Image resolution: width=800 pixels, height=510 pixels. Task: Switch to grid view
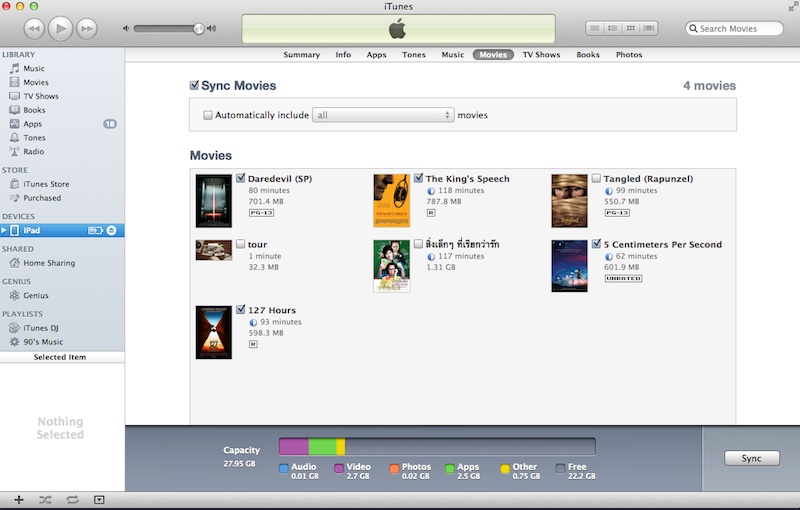[631, 28]
